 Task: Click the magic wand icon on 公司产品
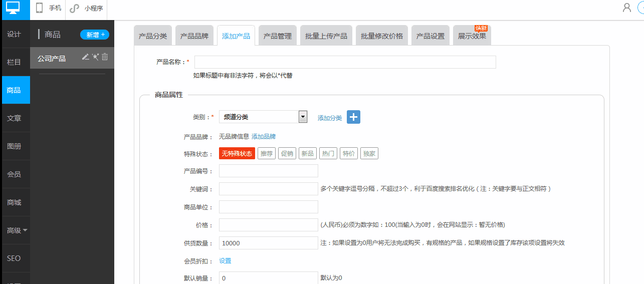click(x=95, y=57)
